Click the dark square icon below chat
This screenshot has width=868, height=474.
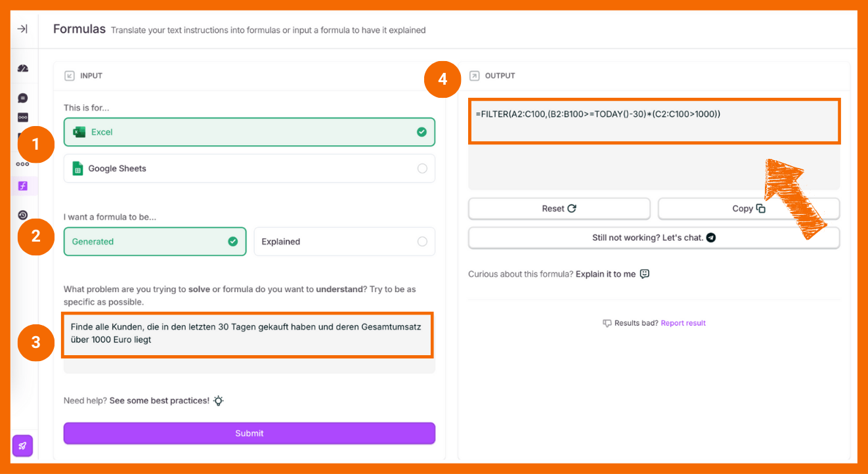coord(23,118)
